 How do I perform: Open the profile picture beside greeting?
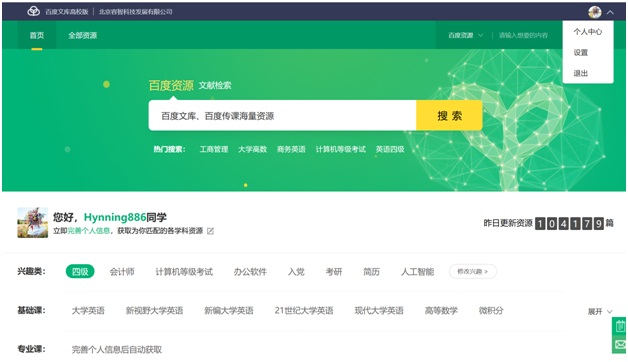[32, 223]
